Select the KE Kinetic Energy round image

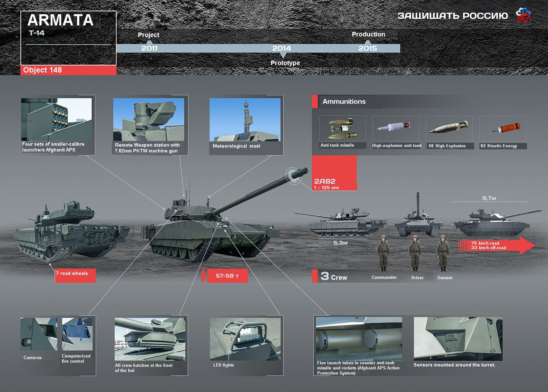click(503, 129)
